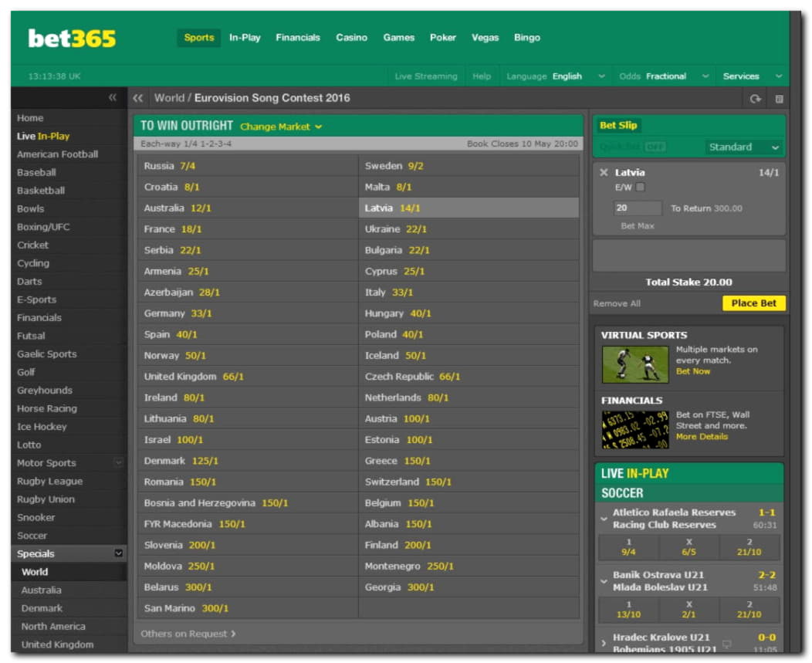Click the Bet Slip header tab
Screen dimensions: 812x663
[618, 125]
